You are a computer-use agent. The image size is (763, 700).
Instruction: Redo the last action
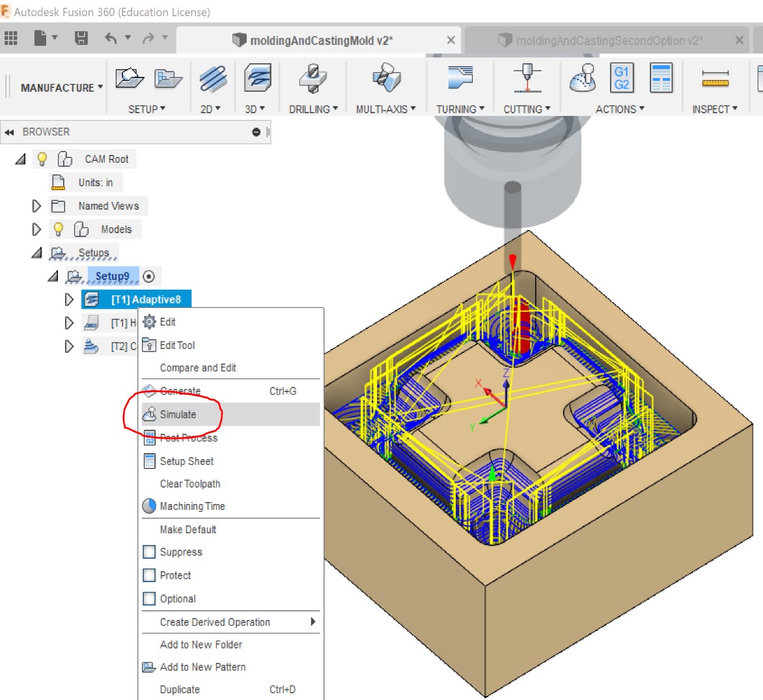pyautogui.click(x=148, y=38)
